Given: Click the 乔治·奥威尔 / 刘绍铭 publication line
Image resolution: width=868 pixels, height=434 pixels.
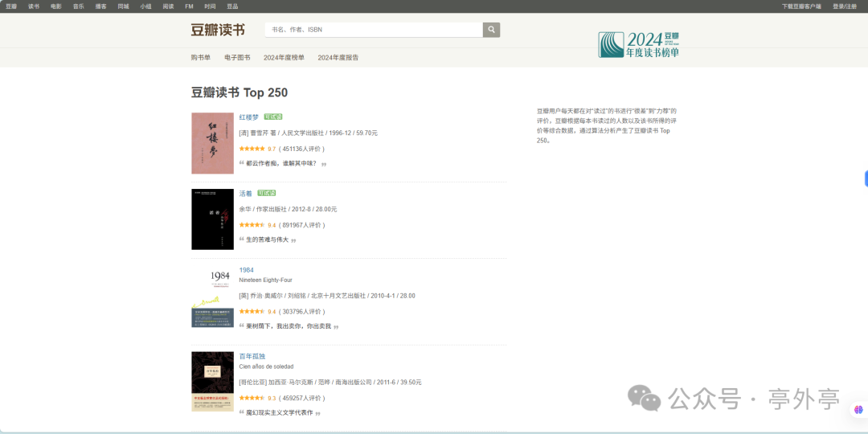Looking at the screenshot, I should [327, 296].
